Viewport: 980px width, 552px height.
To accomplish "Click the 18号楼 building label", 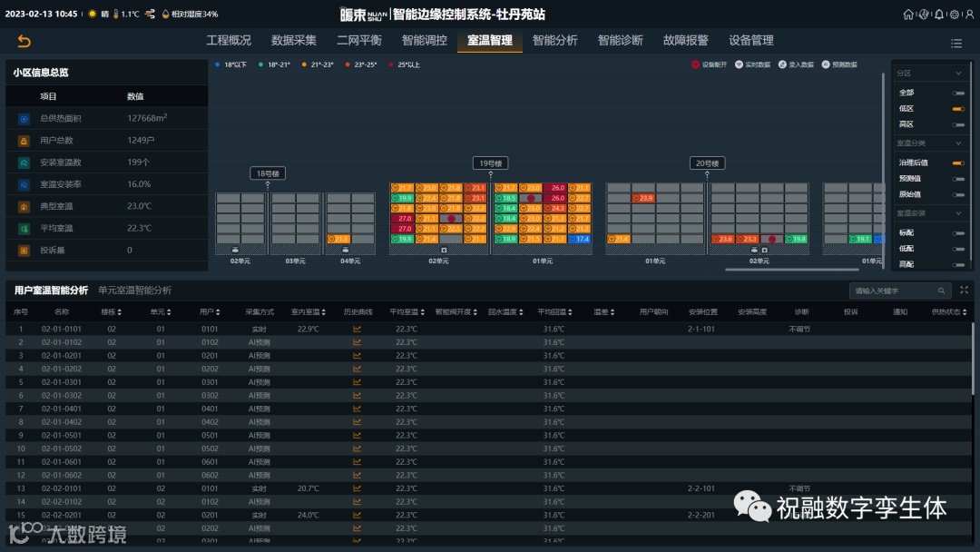I will 268,173.
